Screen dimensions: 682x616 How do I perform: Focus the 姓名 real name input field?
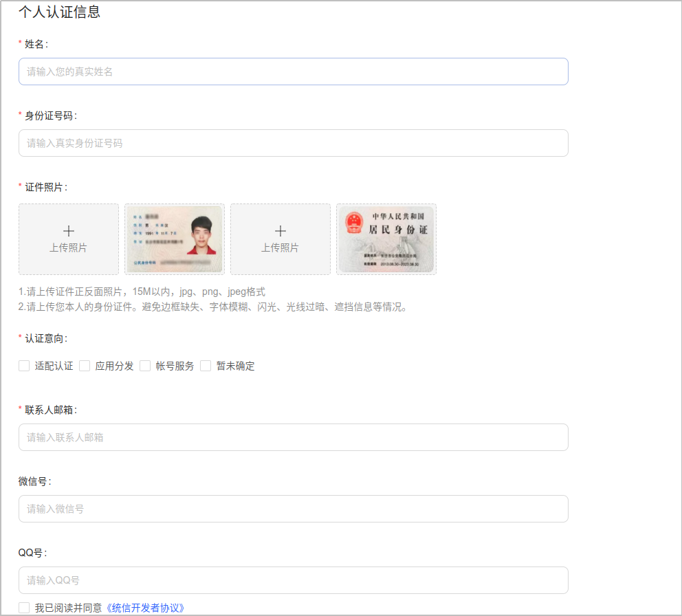pos(293,71)
